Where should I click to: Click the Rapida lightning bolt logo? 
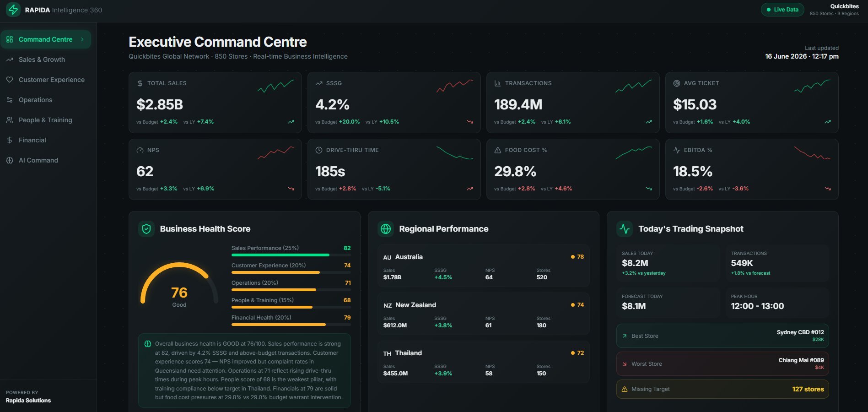13,10
